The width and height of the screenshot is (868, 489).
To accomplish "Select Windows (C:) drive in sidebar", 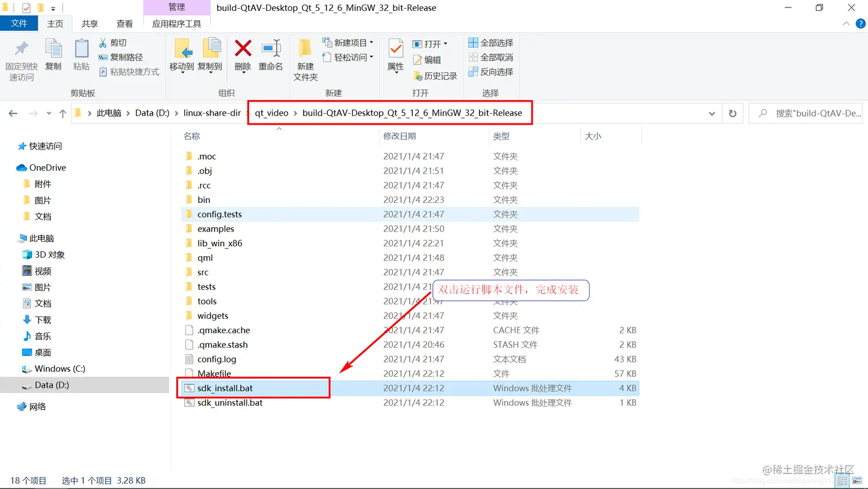I will [53, 369].
